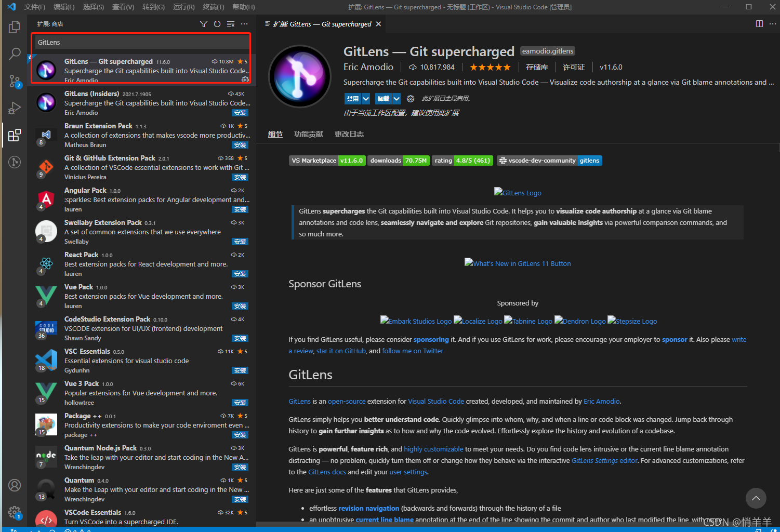This screenshot has height=532, width=780.
Task: Open the Explorer view in activity bar
Action: point(15,26)
